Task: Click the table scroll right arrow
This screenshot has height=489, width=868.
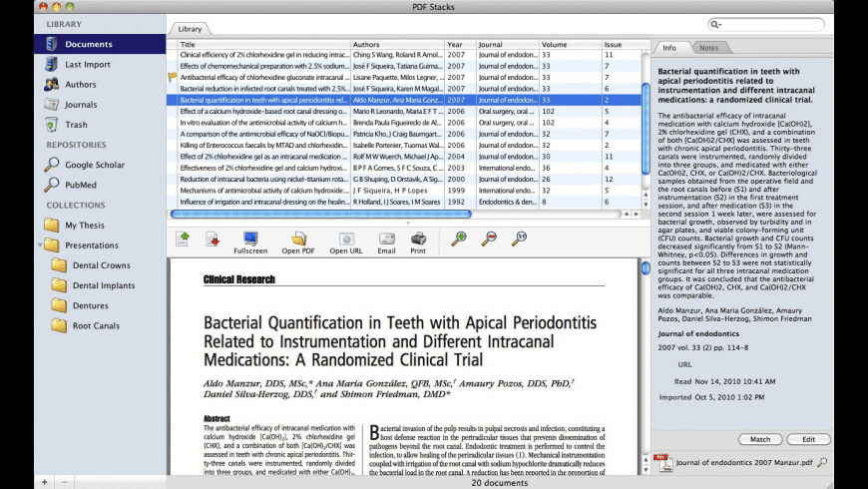Action: click(637, 214)
